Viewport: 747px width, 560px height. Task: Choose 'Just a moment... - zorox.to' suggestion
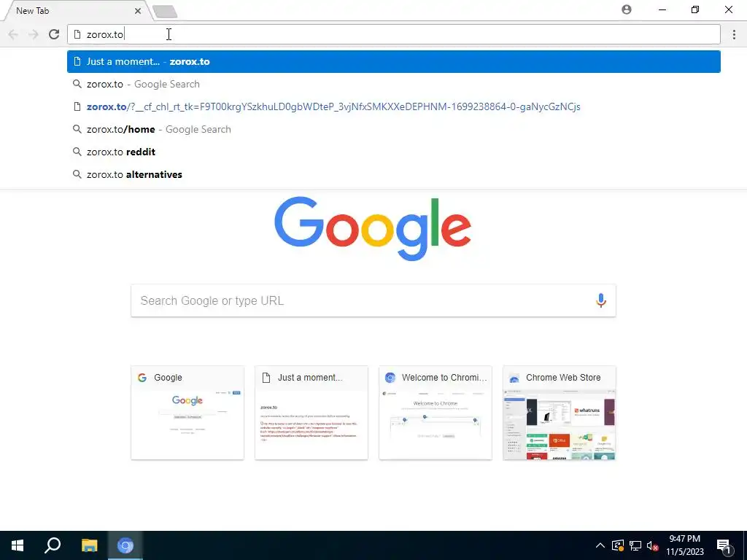pyautogui.click(x=393, y=61)
